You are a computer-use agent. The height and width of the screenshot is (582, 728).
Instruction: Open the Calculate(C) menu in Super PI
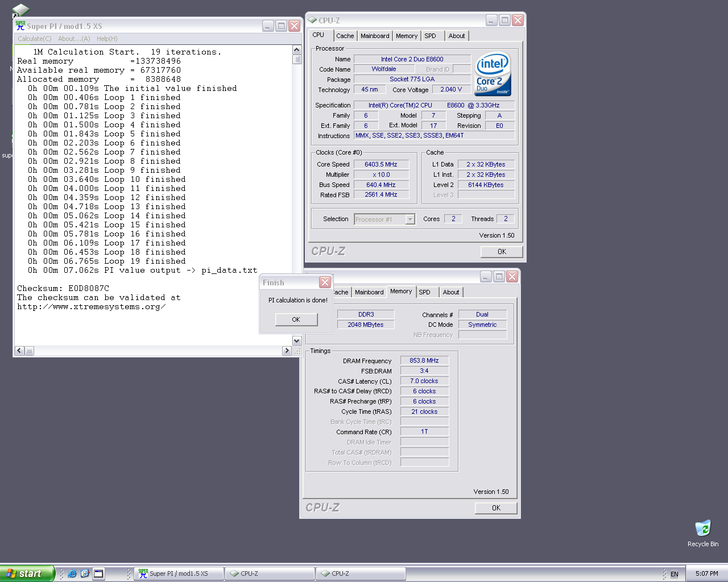[x=35, y=39]
